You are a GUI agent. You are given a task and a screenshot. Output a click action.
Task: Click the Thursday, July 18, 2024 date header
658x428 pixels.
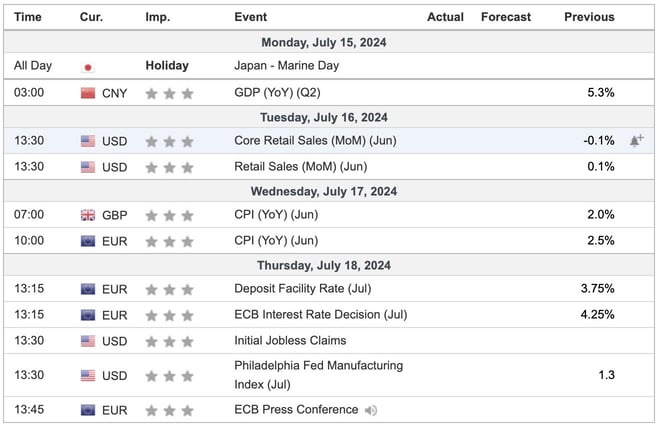coord(324,266)
